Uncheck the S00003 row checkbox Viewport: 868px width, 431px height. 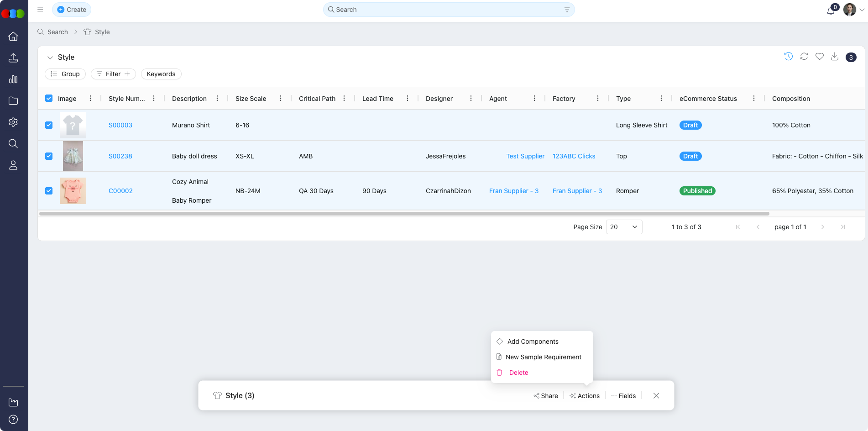(49, 125)
